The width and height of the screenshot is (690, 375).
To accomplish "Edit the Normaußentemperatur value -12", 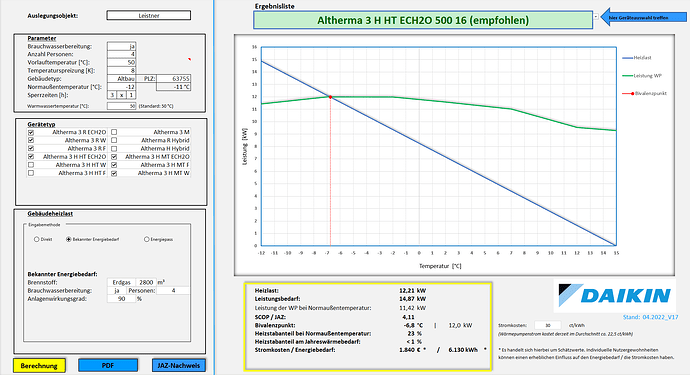I will click(x=121, y=87).
